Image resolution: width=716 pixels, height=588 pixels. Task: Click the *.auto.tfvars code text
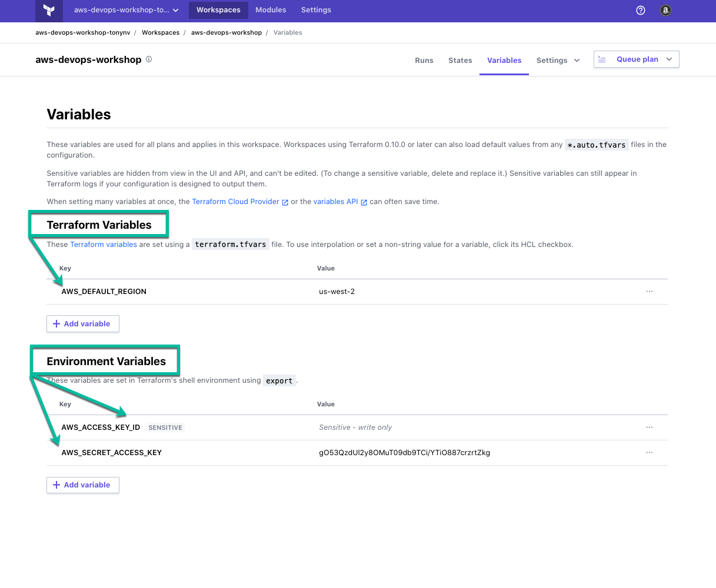pyautogui.click(x=597, y=145)
